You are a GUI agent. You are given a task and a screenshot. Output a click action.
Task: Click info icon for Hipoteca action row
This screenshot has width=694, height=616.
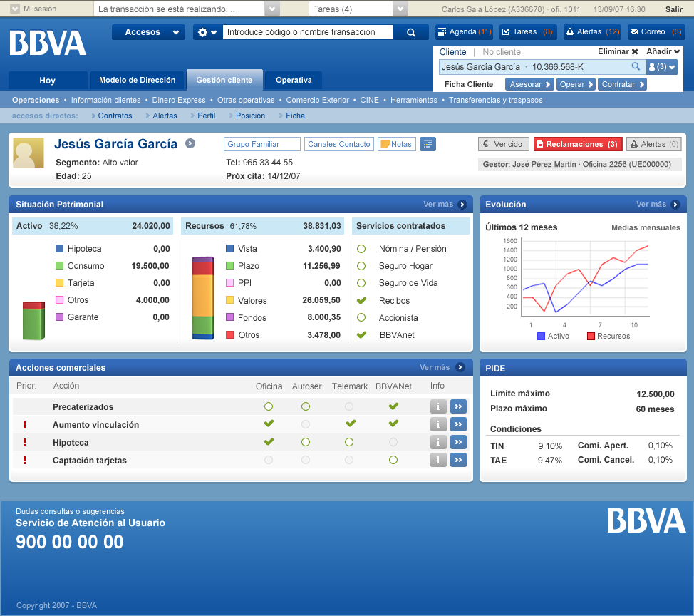click(x=438, y=442)
